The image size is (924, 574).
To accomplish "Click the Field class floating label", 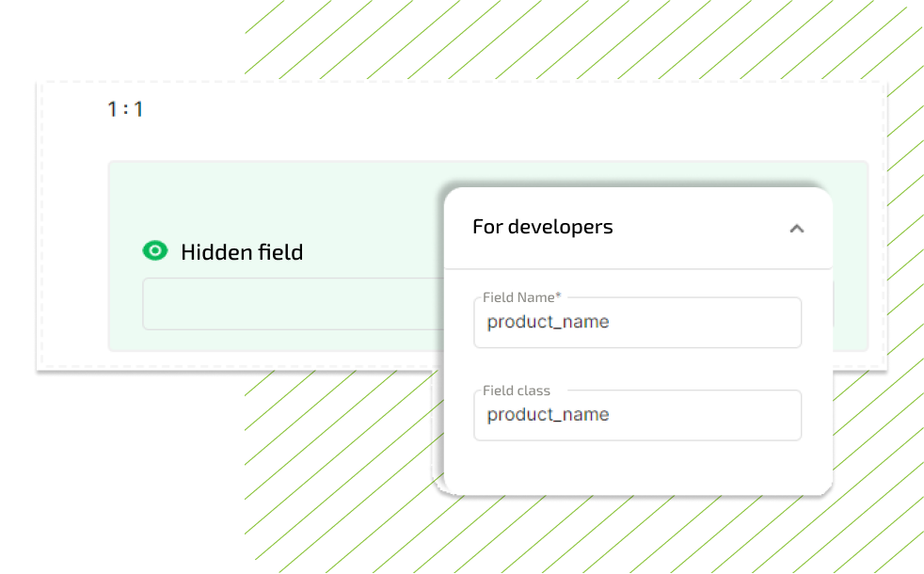I will 517,391.
